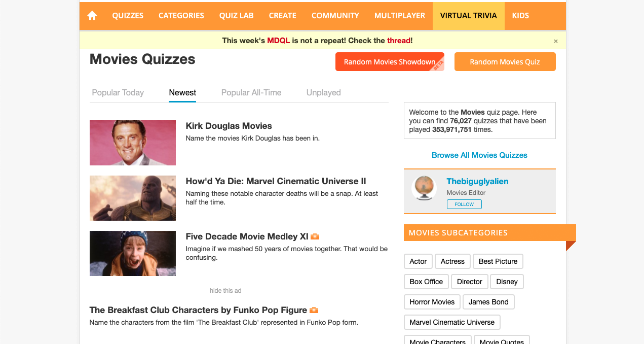The image size is (644, 344).
Task: Switch to the Popular Today tab
Action: tap(118, 92)
